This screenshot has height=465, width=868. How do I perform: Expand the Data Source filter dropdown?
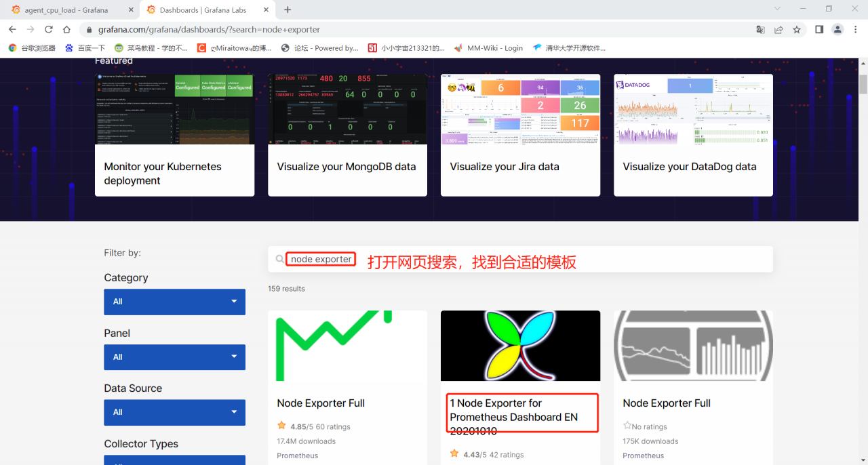174,412
